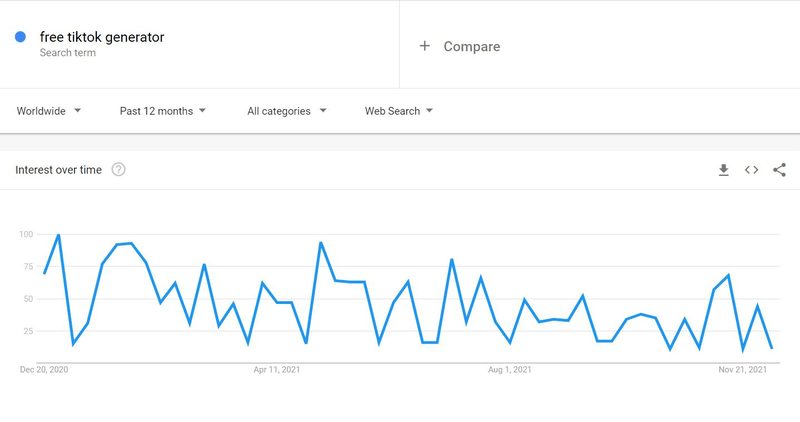Click the Compare button
The image size is (800, 422).
click(x=471, y=46)
